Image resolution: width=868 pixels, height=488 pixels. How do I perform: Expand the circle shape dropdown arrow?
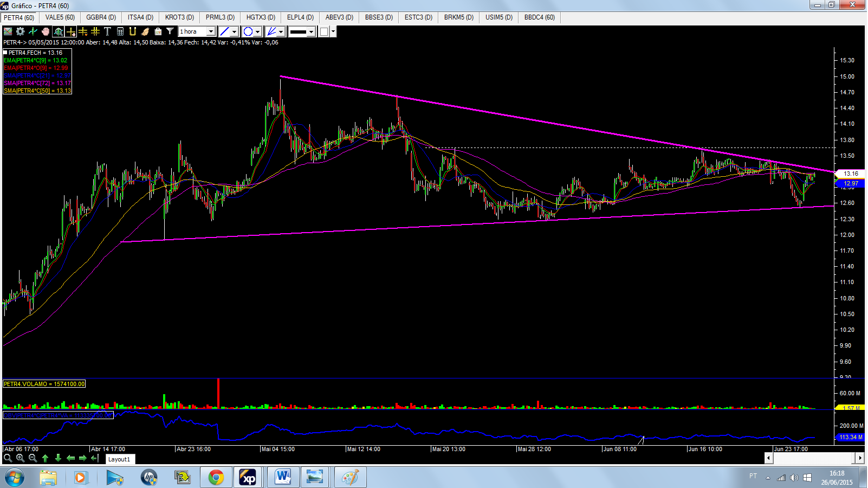point(258,31)
